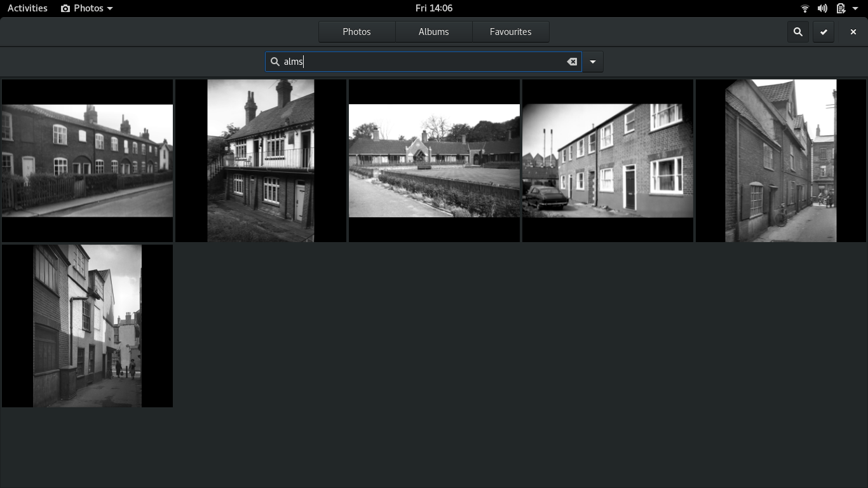
Task: Open the battery power indicator
Action: point(841,8)
